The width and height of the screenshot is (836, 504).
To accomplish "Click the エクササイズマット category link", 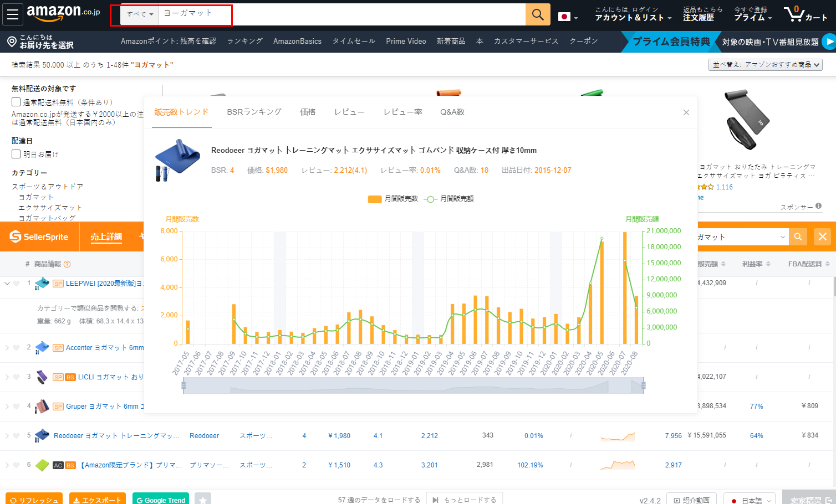I will [x=50, y=208].
